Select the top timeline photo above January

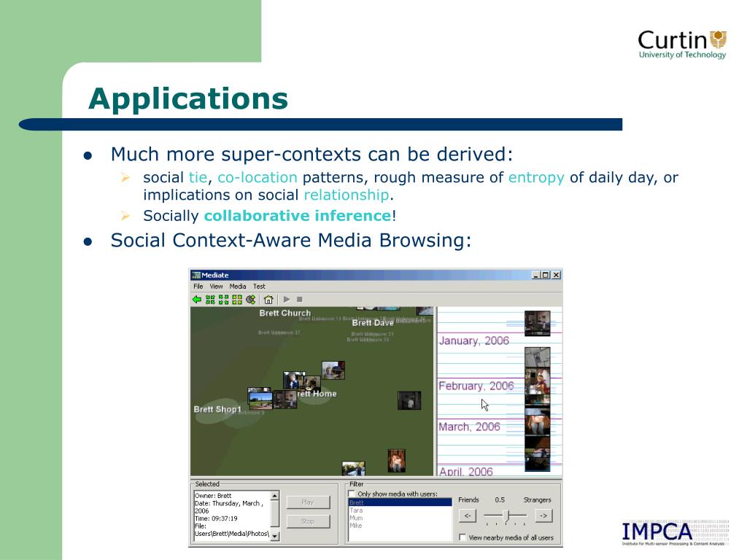[x=538, y=323]
